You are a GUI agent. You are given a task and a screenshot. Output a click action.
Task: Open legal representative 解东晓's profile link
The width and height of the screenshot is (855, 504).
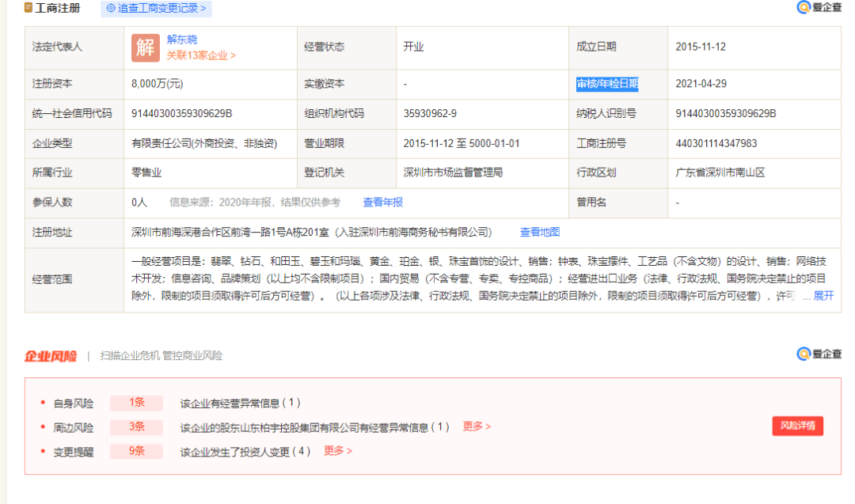point(182,40)
